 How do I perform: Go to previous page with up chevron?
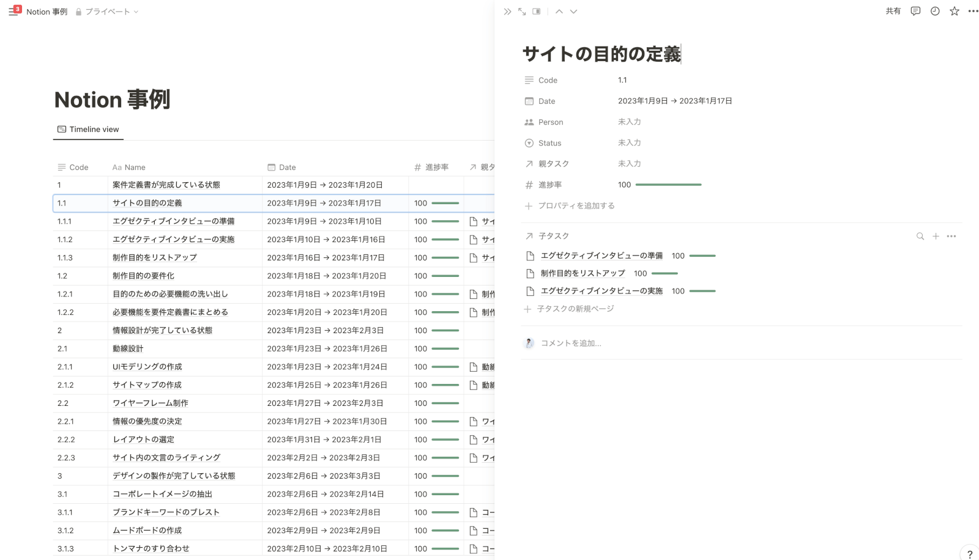tap(559, 12)
